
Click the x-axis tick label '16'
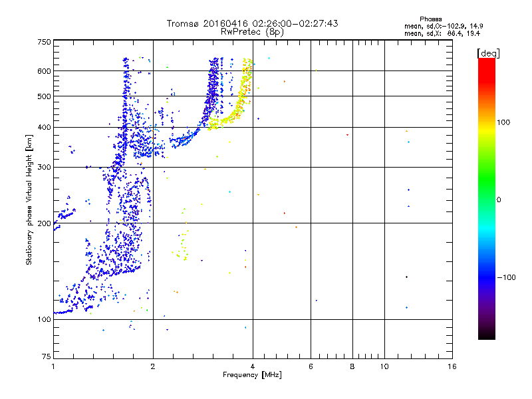[x=452, y=366]
